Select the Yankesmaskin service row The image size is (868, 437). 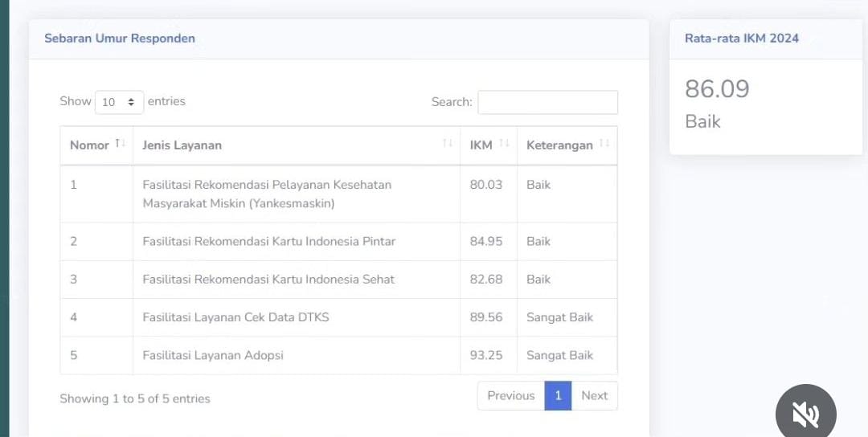click(x=339, y=194)
